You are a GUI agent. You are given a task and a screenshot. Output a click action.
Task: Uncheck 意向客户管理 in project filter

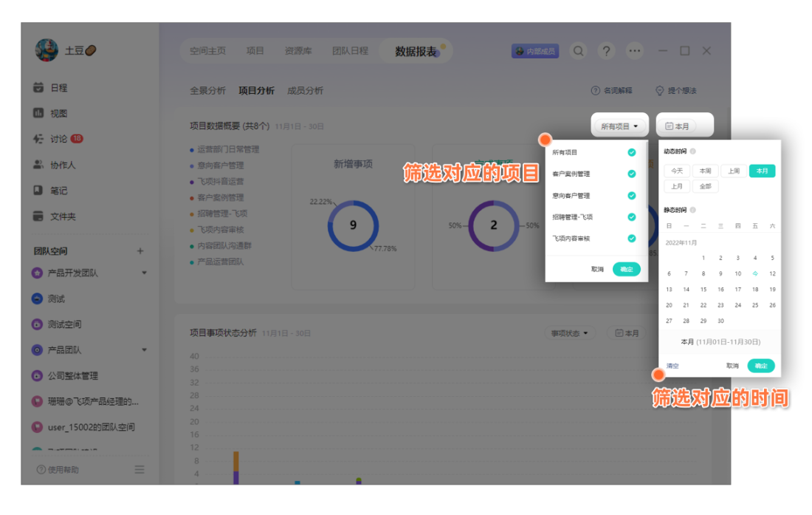[x=632, y=195]
